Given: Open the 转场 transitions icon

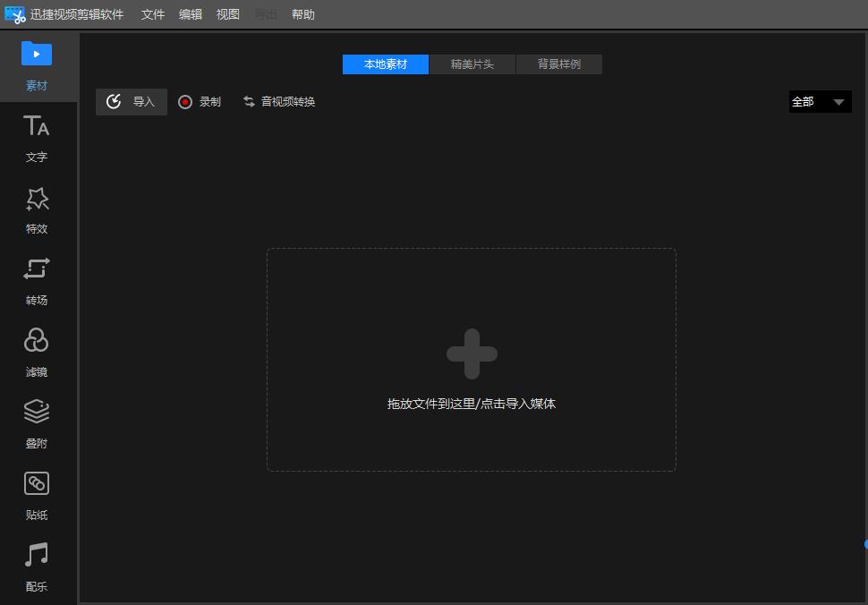Looking at the screenshot, I should point(37,269).
